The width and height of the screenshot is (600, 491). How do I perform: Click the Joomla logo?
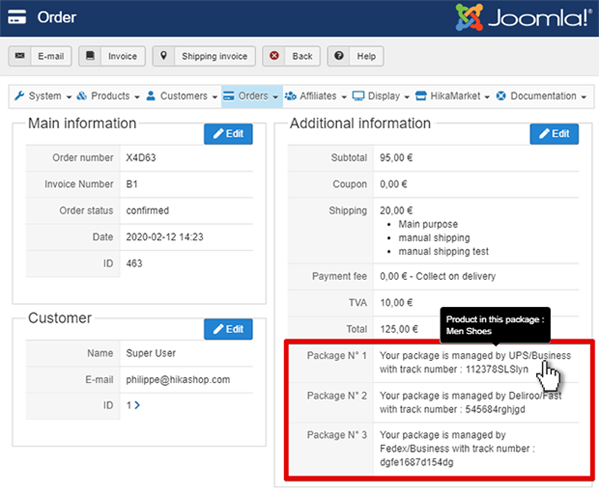coord(523,17)
